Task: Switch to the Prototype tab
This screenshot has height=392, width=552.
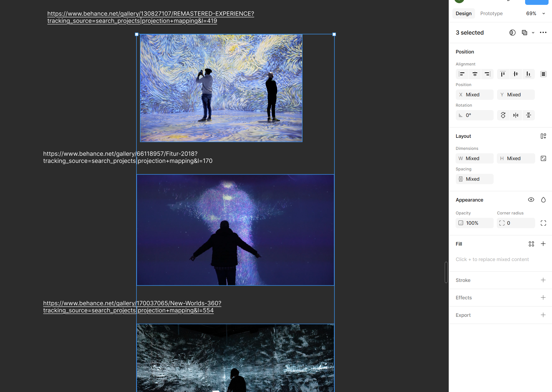Action: pyautogui.click(x=491, y=13)
